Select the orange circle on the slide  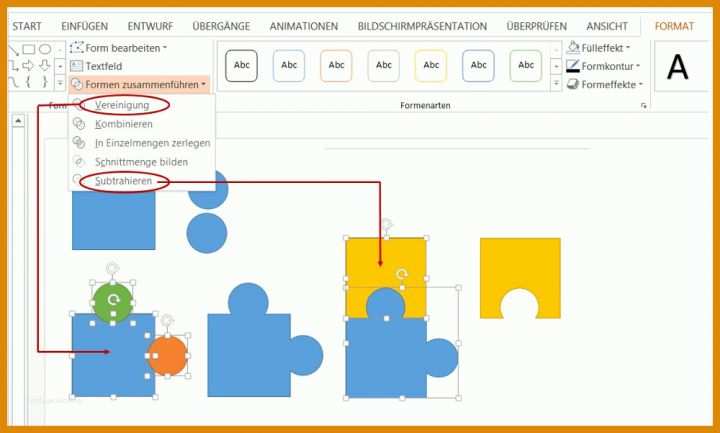[168, 356]
